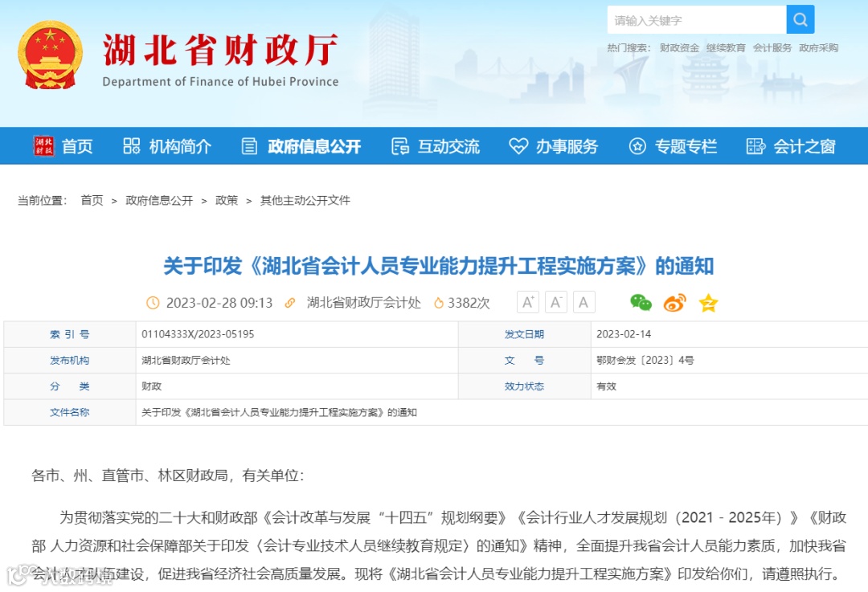
Task: Click 效力状态 value 有效
Action: pos(606,386)
